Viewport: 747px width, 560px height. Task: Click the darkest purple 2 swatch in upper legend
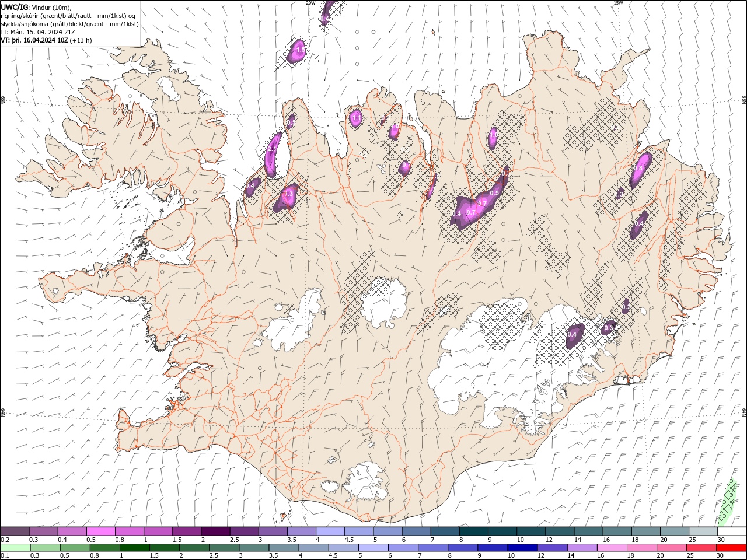coord(215,531)
